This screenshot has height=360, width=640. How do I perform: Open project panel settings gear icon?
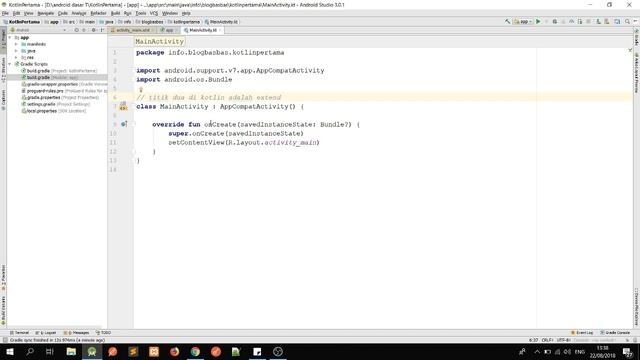(x=93, y=30)
